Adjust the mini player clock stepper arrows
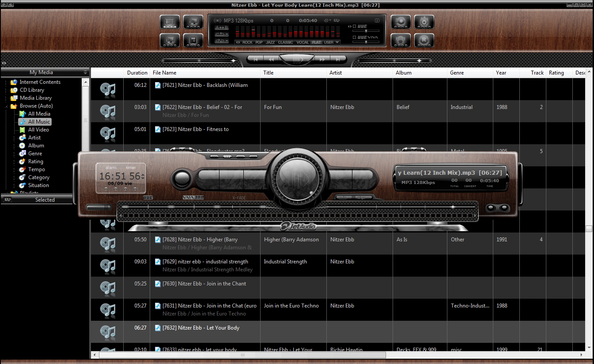Viewport: 594px width, 364px height. (143, 176)
